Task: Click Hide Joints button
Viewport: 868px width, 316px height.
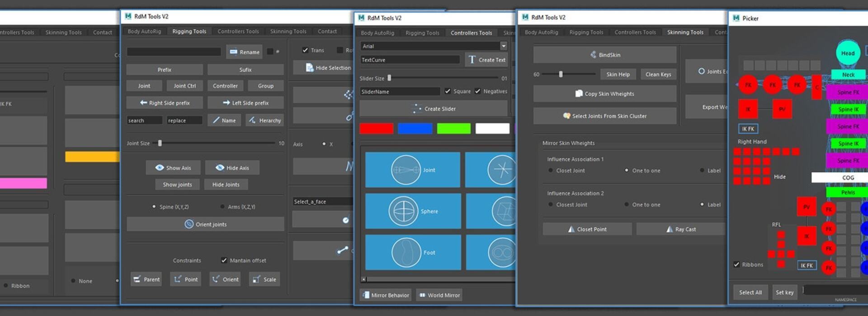Action: [226, 185]
